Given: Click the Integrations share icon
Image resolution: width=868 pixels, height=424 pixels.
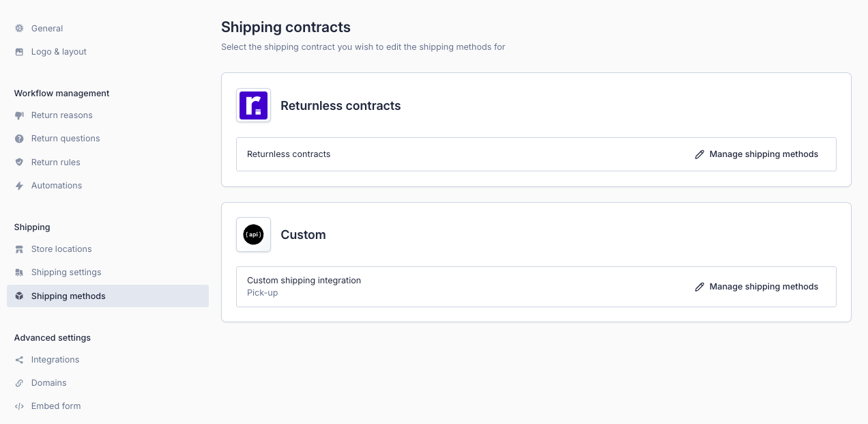Looking at the screenshot, I should (x=19, y=360).
